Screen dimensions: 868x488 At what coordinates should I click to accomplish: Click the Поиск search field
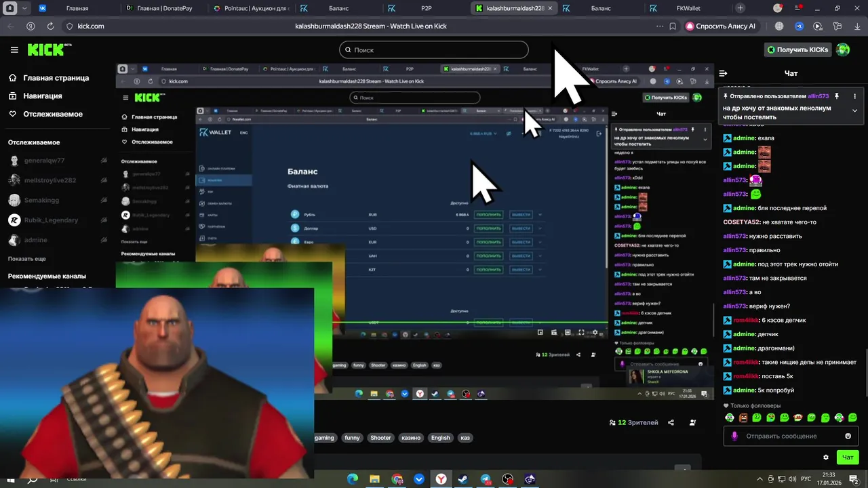(433, 49)
